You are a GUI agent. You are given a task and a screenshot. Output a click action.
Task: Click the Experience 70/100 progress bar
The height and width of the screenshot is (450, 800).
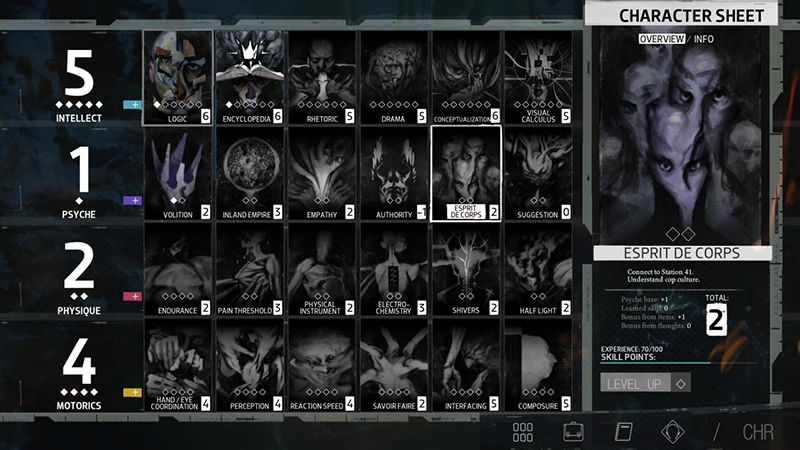(679, 363)
